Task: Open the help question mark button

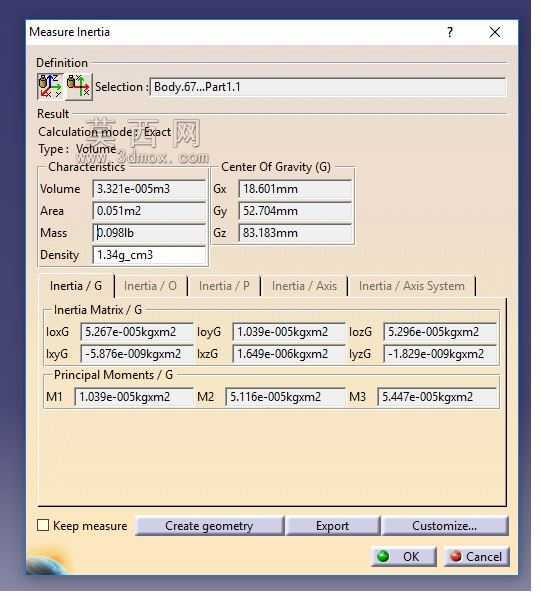Action: click(450, 32)
